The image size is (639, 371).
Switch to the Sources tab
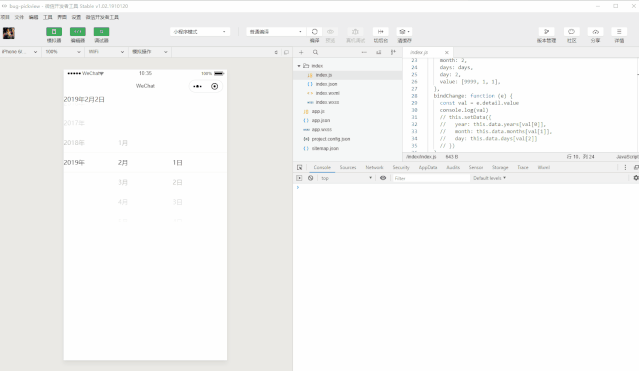point(348,168)
